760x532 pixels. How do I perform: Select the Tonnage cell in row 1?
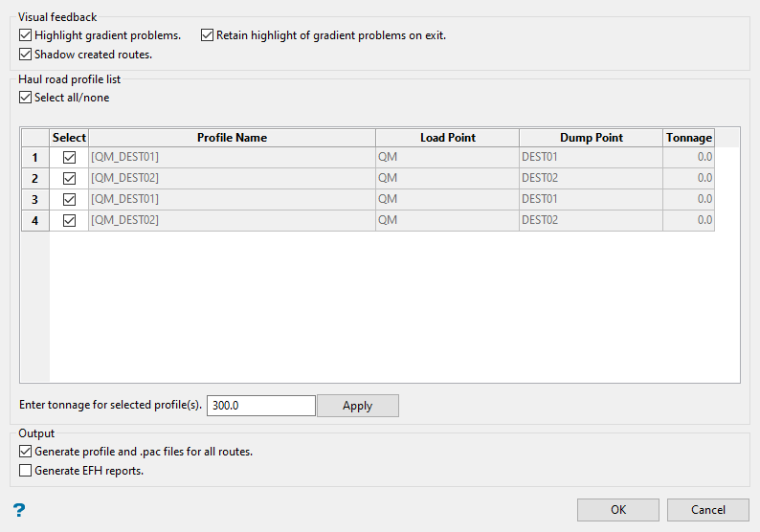688,157
